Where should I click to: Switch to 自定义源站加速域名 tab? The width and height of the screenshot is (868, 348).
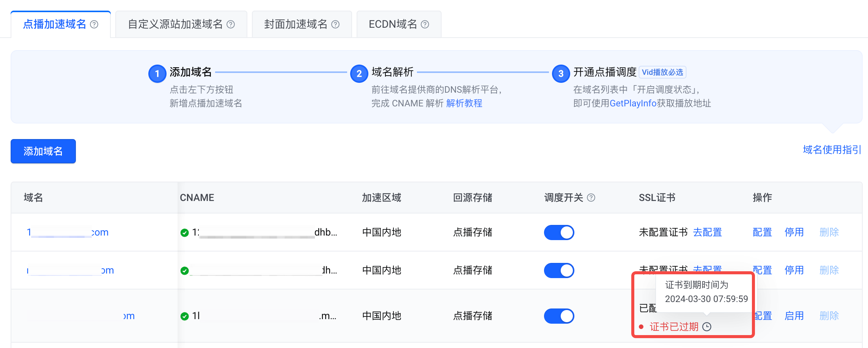(181, 24)
